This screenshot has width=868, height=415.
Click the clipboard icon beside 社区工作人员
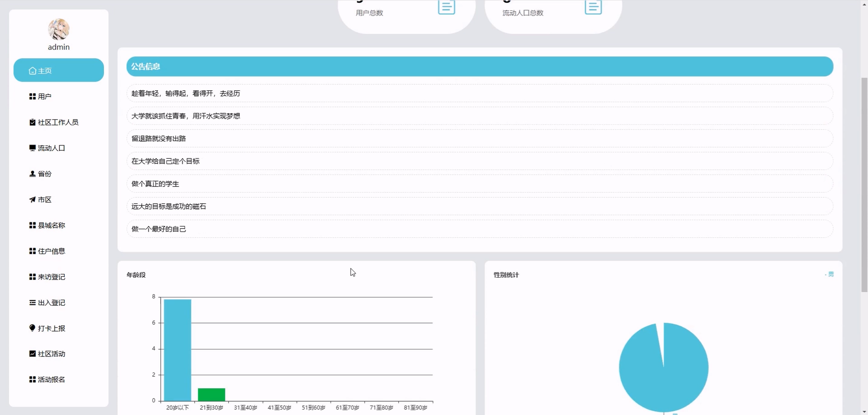click(32, 122)
